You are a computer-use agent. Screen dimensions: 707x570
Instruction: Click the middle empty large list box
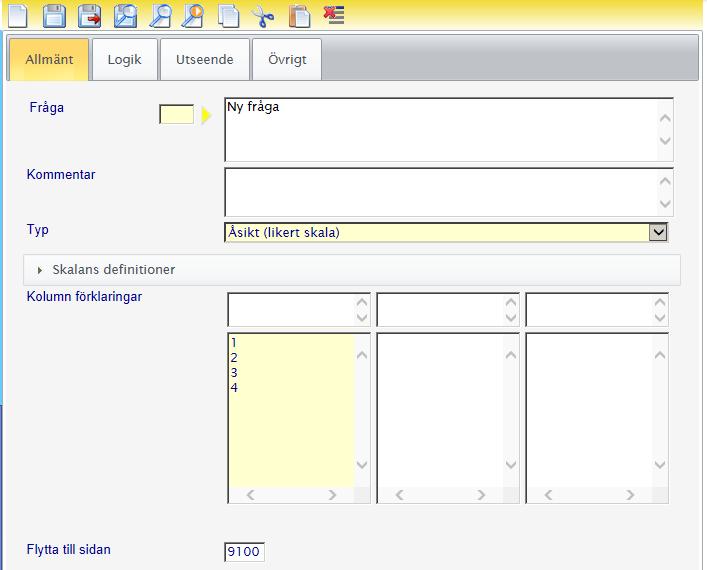448,418
